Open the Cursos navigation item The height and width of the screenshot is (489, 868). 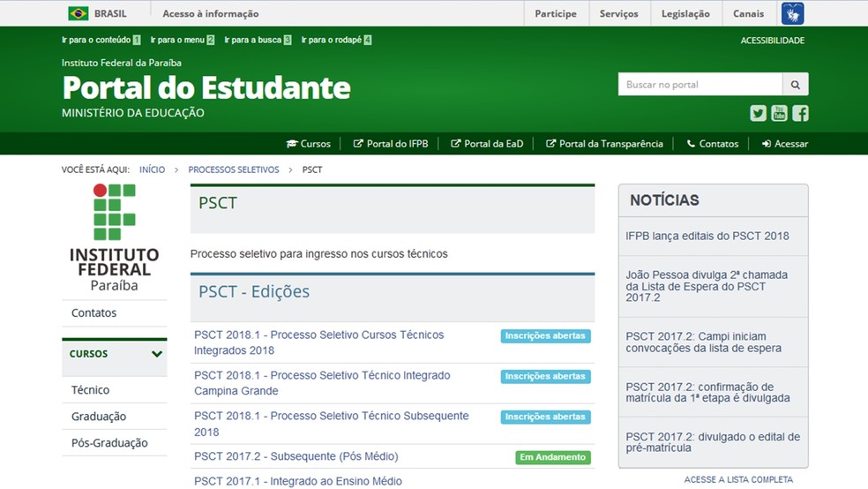click(x=309, y=144)
